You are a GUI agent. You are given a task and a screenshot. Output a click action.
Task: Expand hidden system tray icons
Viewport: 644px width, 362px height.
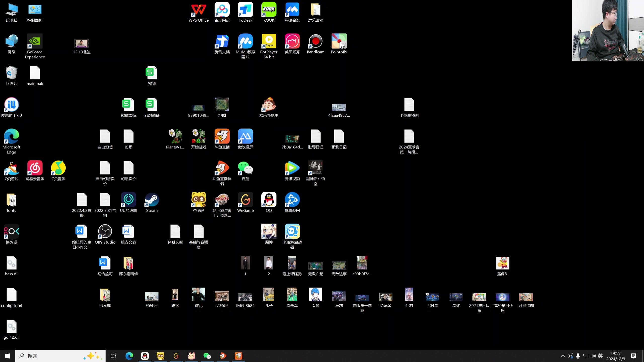coord(563,356)
